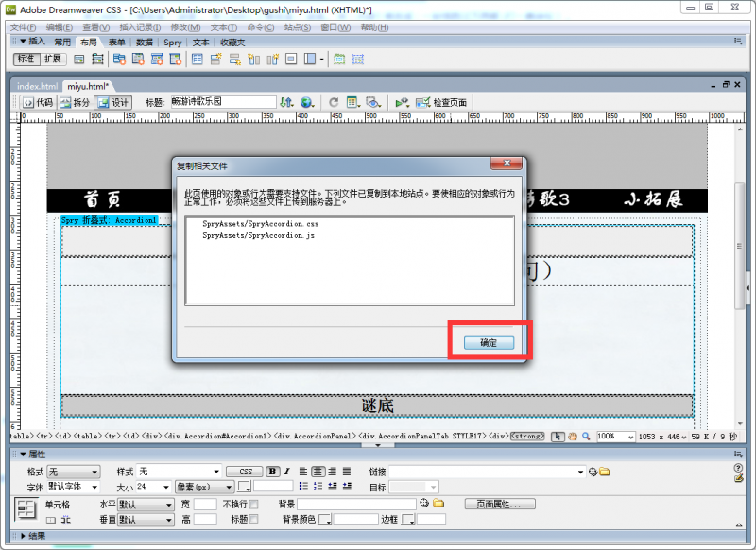Open the 边框 color swatch
Viewport: 756px width, 550px height.
408,519
